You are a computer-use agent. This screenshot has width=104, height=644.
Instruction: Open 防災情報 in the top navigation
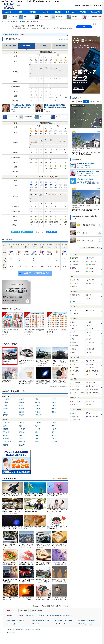[x=33, y=12]
